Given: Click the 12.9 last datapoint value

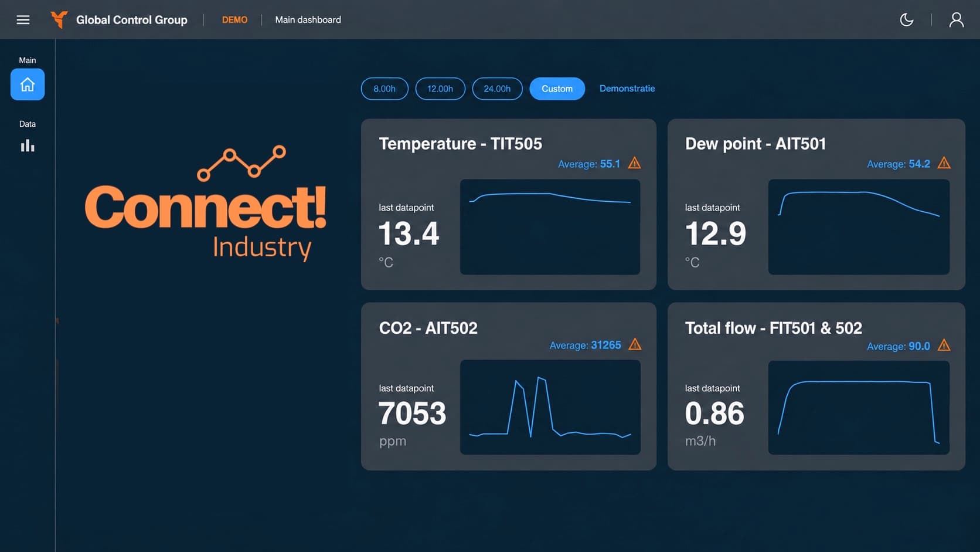Looking at the screenshot, I should [x=715, y=233].
